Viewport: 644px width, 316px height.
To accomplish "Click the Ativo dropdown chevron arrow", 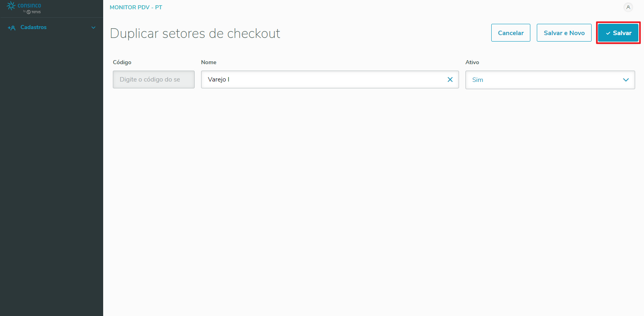I will [x=626, y=80].
